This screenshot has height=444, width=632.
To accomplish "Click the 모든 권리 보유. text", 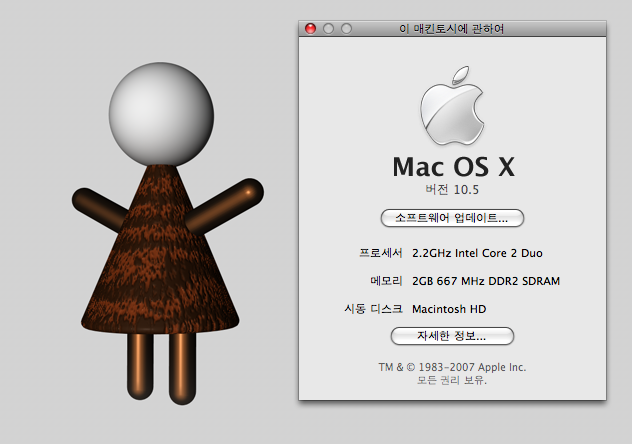I will 452,380.
